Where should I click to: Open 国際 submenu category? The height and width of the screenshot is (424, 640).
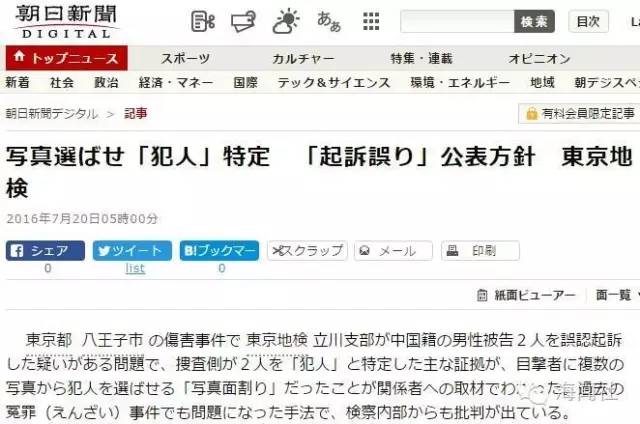[245, 82]
